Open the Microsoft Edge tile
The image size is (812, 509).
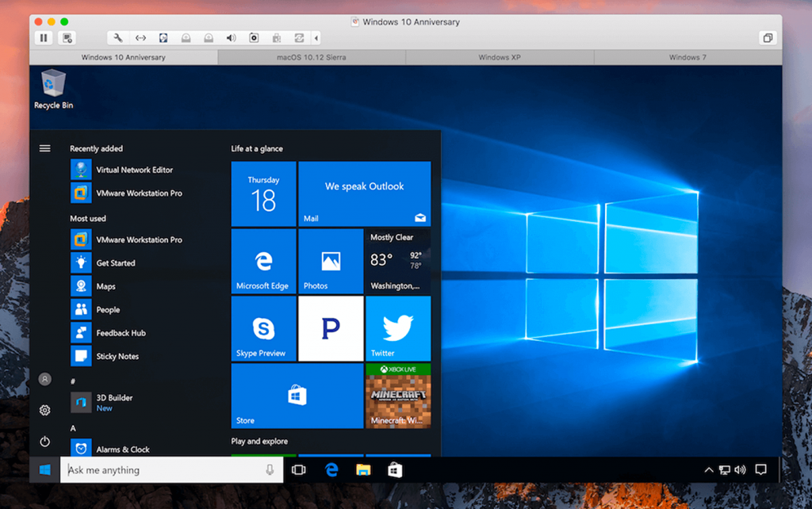(x=263, y=261)
